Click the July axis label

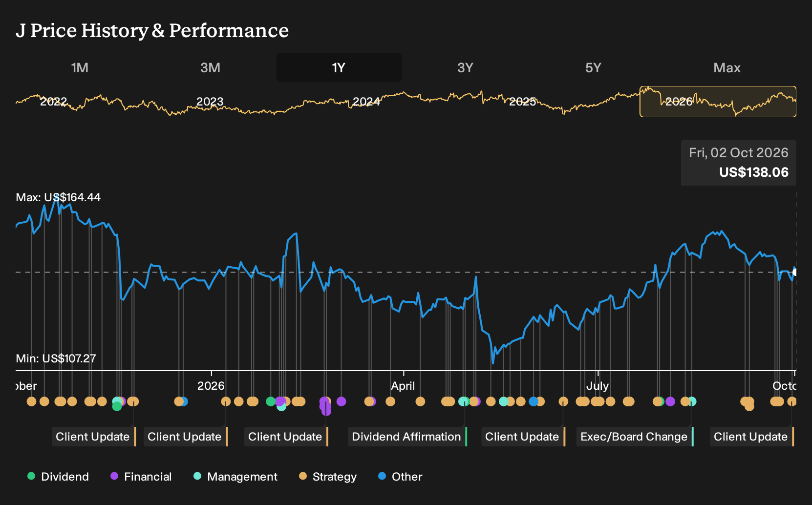[598, 386]
